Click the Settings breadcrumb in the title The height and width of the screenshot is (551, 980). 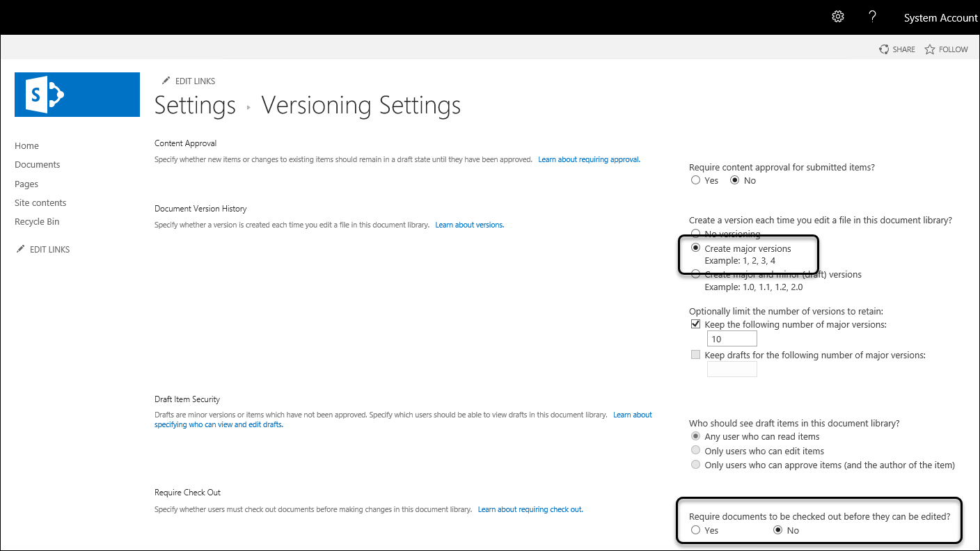[195, 105]
